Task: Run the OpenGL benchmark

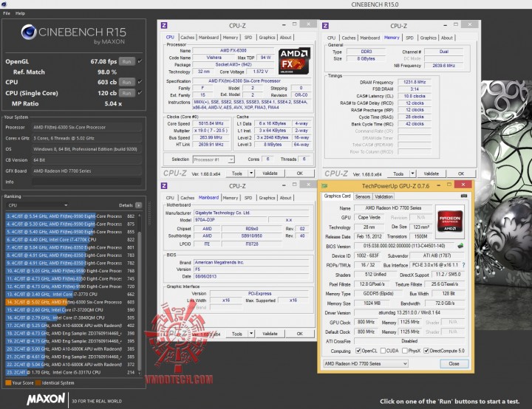Action: click(126, 61)
